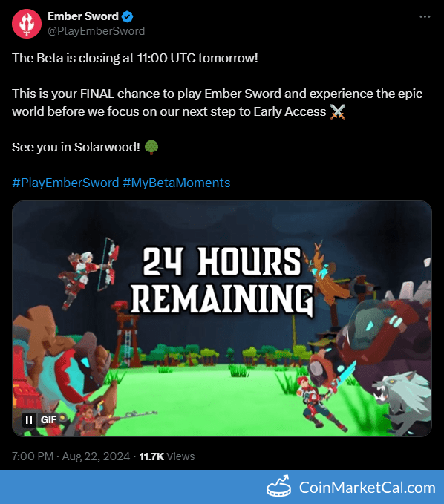444x504 pixels.
Task: Click the CoinMarketCal logo icon
Action: pyautogui.click(x=278, y=485)
